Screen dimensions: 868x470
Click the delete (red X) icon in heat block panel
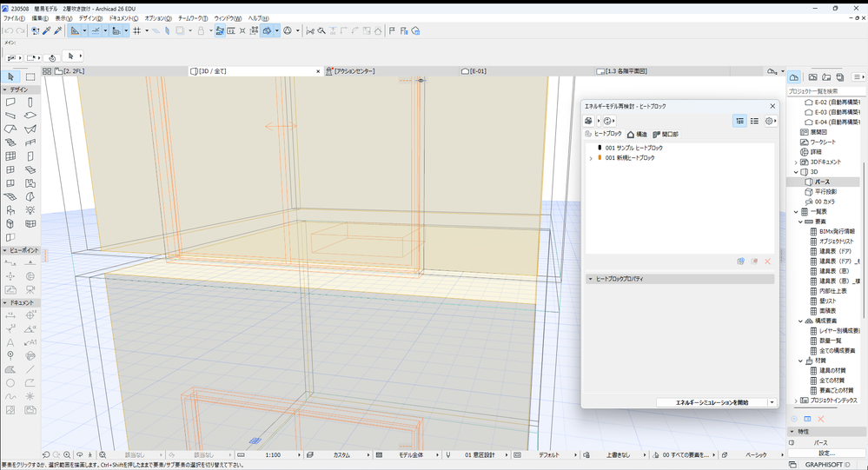click(767, 261)
